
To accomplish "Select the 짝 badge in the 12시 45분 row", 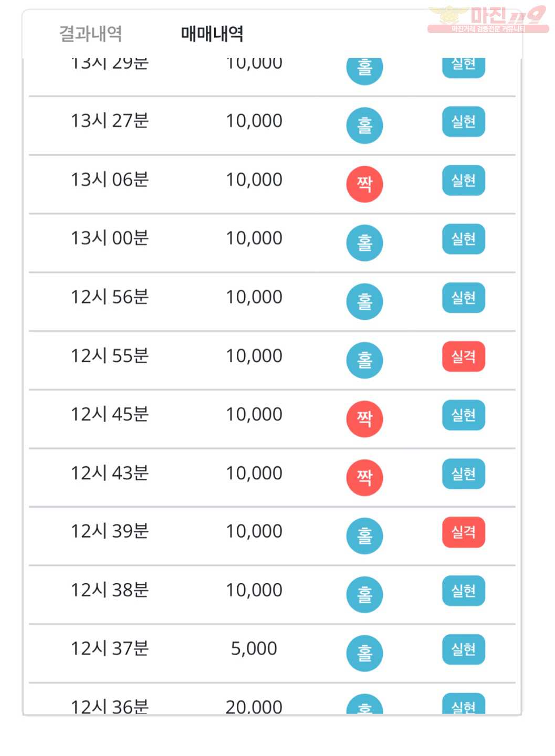I will (x=364, y=419).
